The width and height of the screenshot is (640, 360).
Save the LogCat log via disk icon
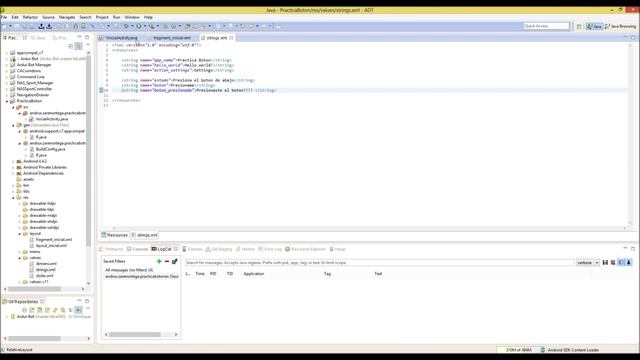605,262
